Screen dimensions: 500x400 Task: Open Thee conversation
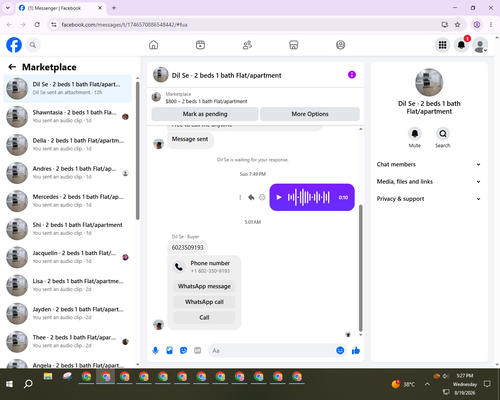(67, 341)
